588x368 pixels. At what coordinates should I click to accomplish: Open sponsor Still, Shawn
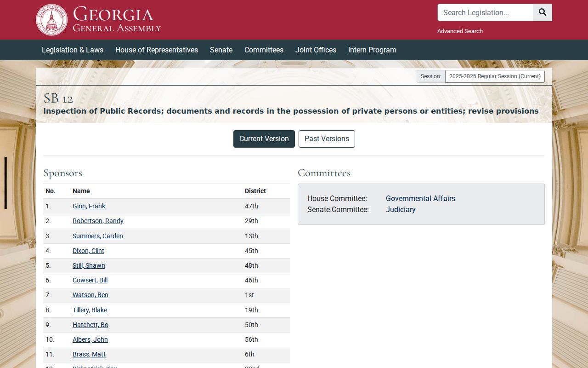point(89,265)
